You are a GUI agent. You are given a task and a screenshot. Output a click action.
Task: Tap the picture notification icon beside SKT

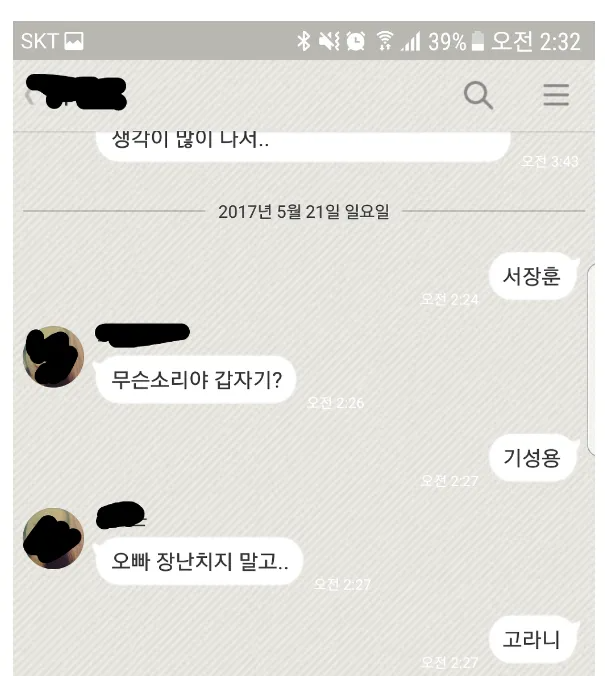point(74,41)
